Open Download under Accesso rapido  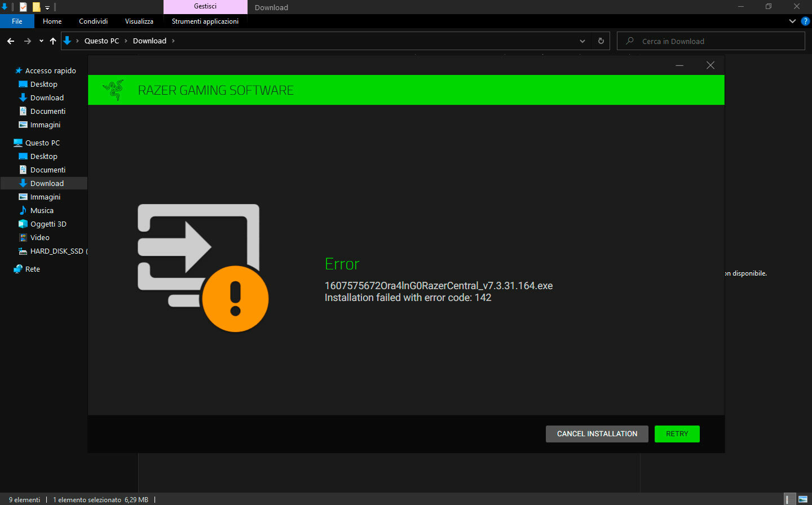pos(47,98)
